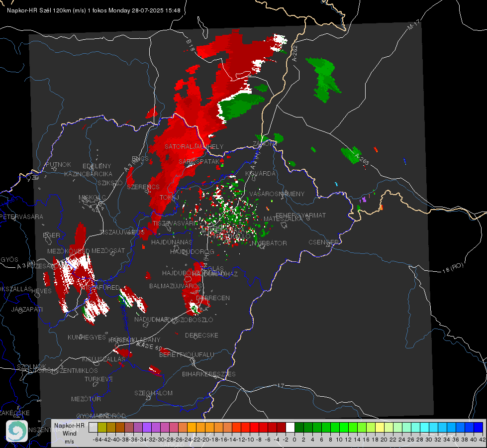Click the EDELENY city label
This screenshot has height=448, width=487.
pos(97,166)
